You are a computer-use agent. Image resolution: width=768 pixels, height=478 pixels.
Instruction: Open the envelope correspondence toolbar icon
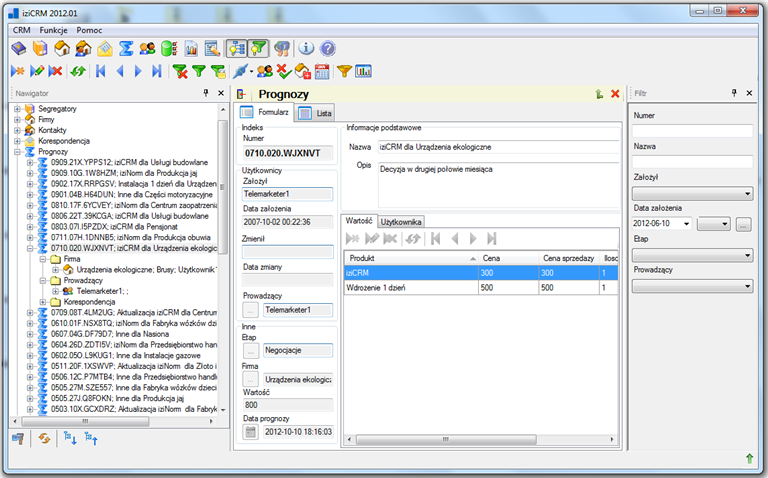(105, 48)
